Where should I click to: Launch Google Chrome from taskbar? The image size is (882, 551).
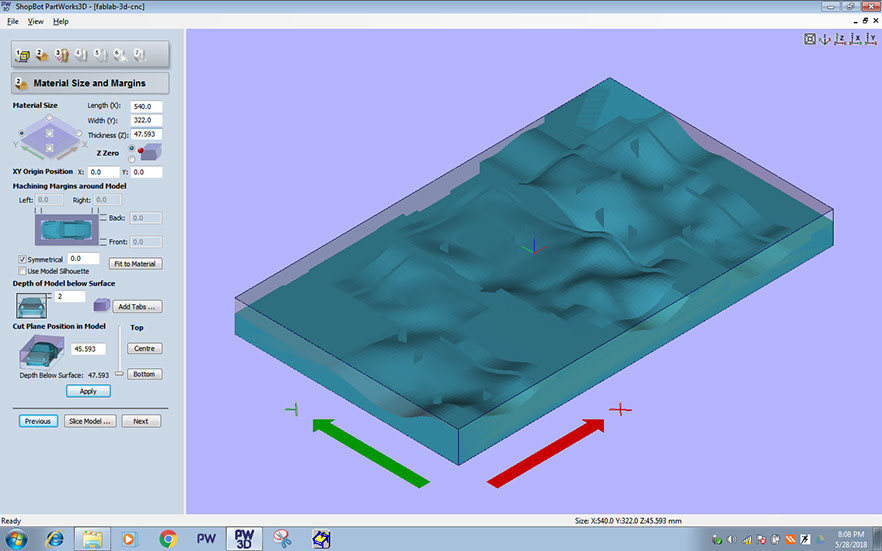(x=168, y=539)
